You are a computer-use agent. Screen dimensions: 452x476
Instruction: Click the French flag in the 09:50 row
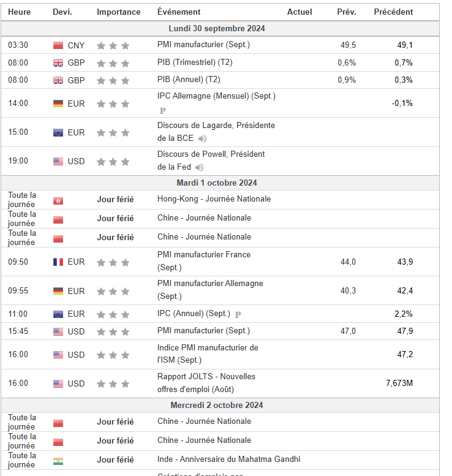pyautogui.click(x=58, y=262)
